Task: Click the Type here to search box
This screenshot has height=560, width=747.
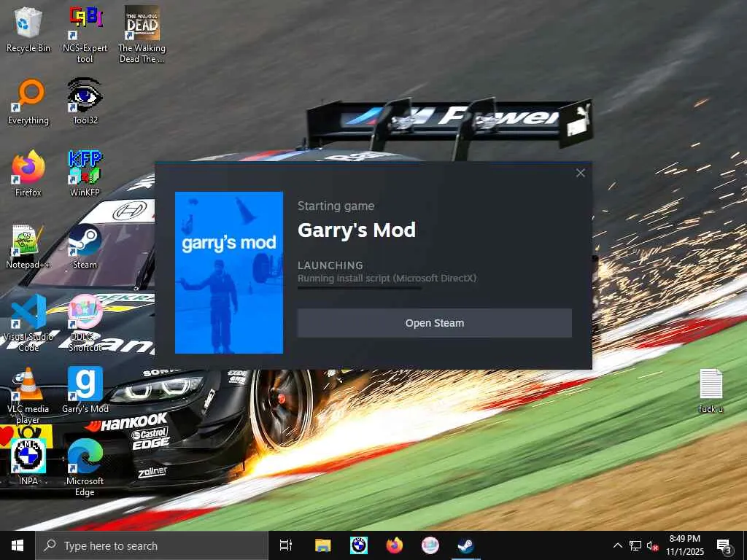Action: [152, 545]
